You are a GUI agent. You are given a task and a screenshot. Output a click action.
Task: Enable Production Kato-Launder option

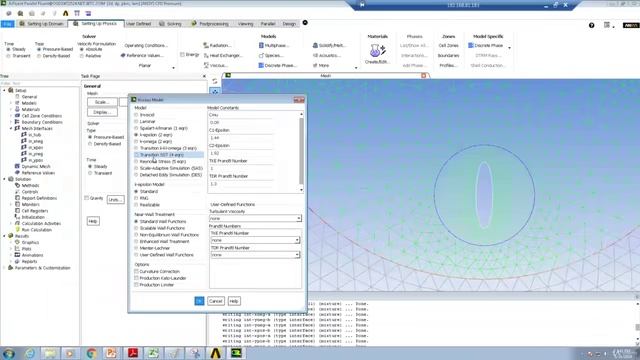click(136, 278)
